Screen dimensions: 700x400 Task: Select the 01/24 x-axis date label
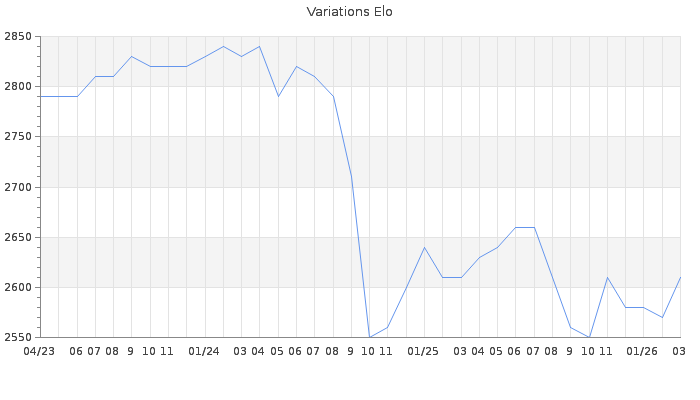click(x=204, y=351)
